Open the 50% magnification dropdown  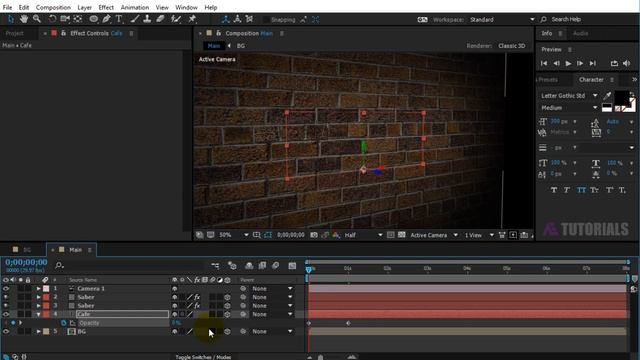coord(233,235)
